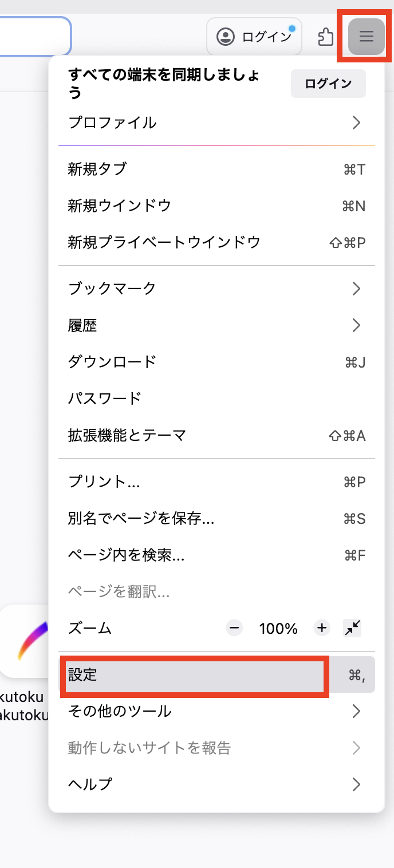Click the search field at top left
Viewport: 394px width, 868px height.
point(34,36)
